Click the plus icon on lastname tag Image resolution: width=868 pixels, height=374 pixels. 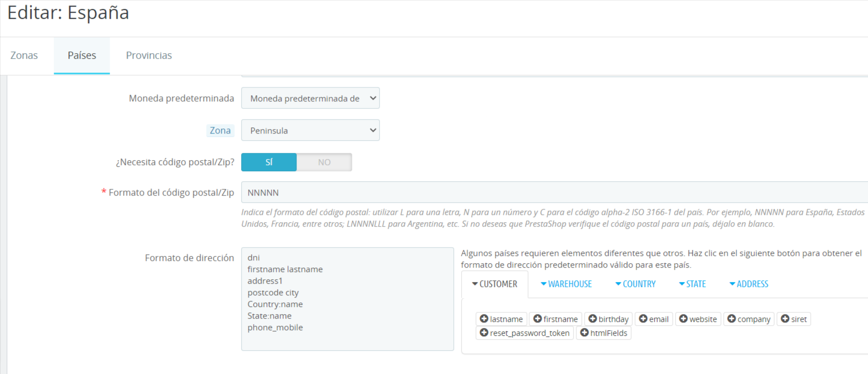click(484, 319)
